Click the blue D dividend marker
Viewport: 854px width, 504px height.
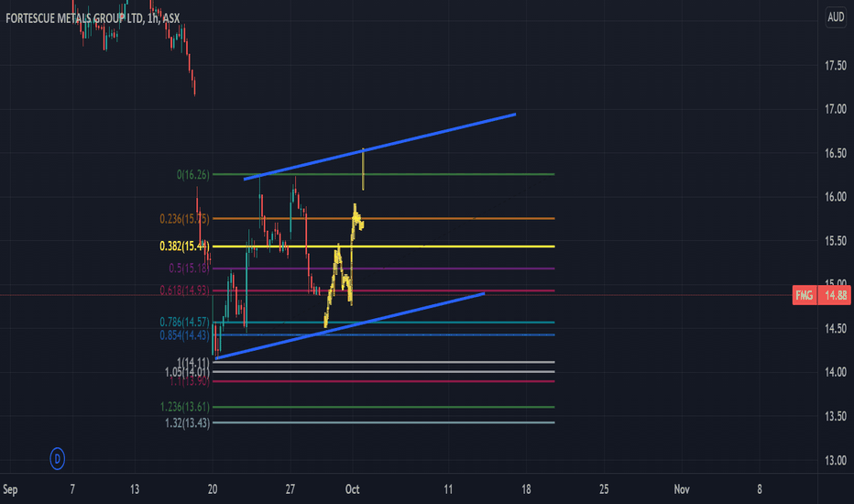[x=57, y=459]
